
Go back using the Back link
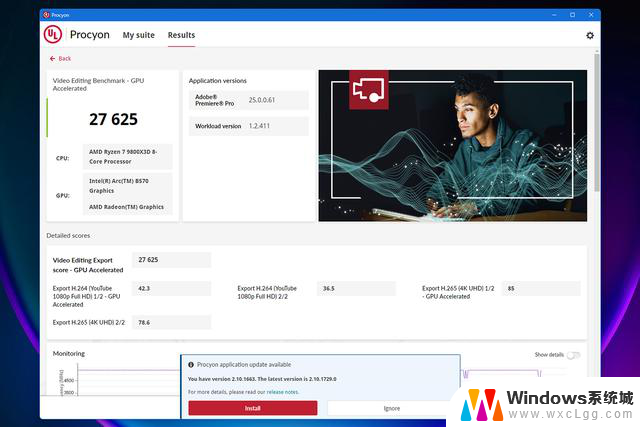pyautogui.click(x=64, y=58)
